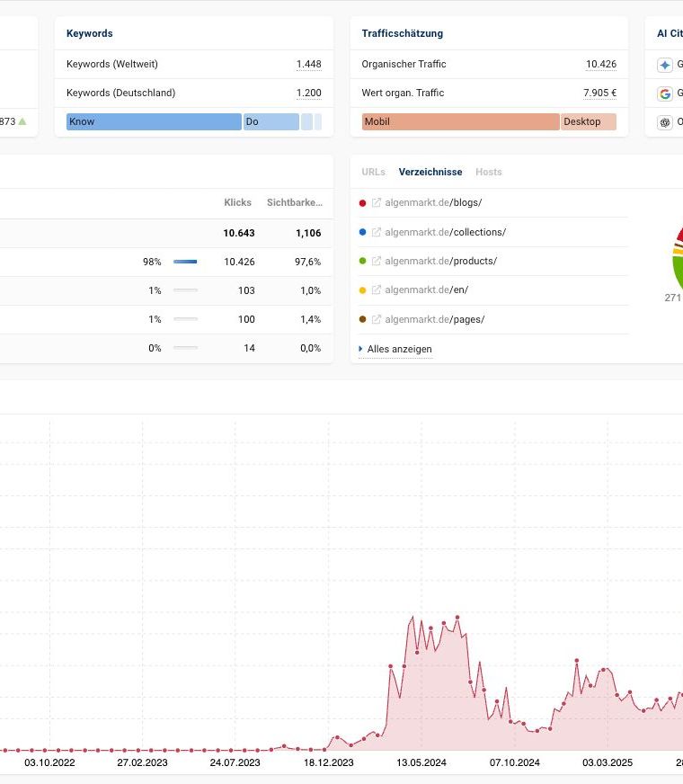This screenshot has width=683, height=784.
Task: Select the Verzeichnisse tab
Action: coord(430,172)
